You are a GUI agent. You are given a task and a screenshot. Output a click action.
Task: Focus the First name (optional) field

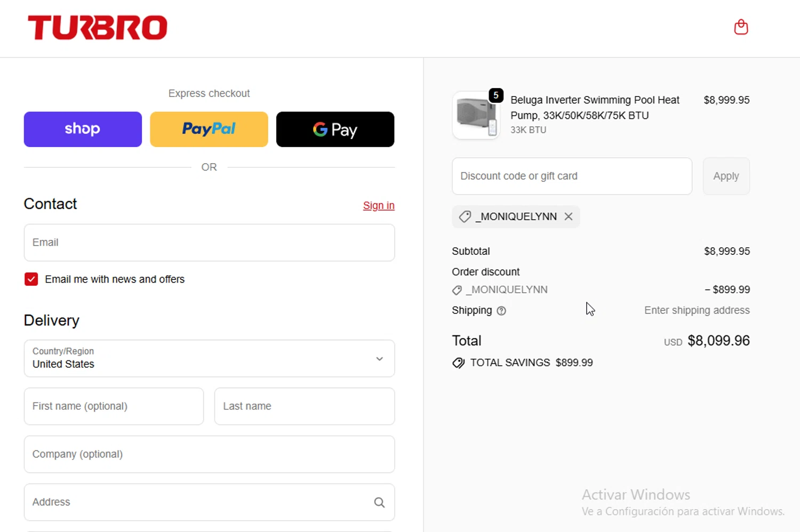[114, 406]
